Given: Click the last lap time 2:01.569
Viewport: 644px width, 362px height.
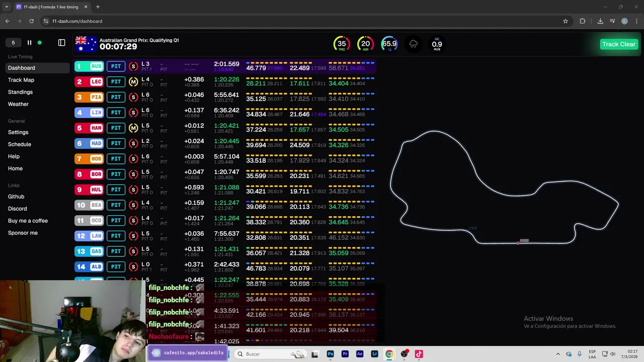Looking at the screenshot, I should (x=226, y=64).
